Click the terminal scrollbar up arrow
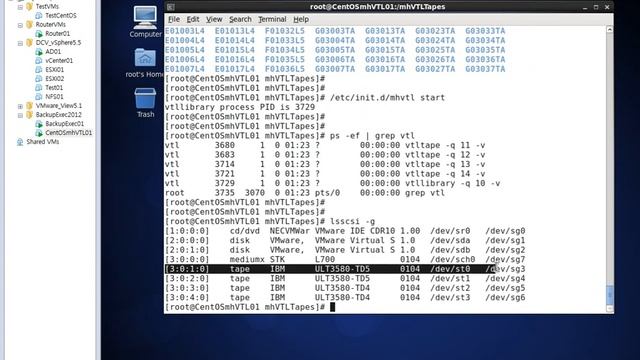 tap(609, 29)
